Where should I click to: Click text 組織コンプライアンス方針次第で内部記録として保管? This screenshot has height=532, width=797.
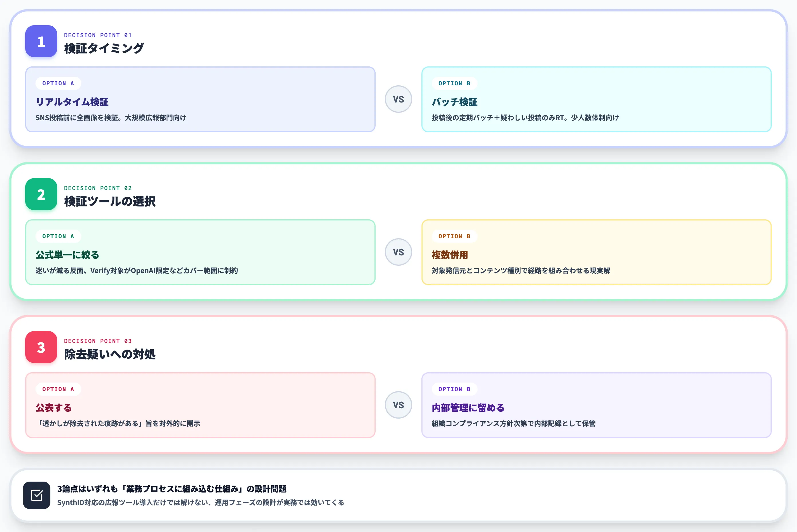514,423
